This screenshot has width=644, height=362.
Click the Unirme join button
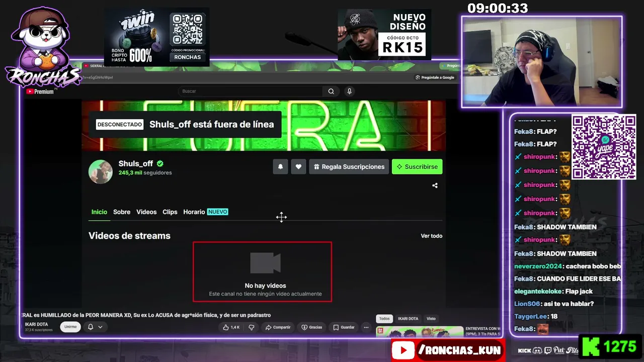pyautogui.click(x=70, y=327)
